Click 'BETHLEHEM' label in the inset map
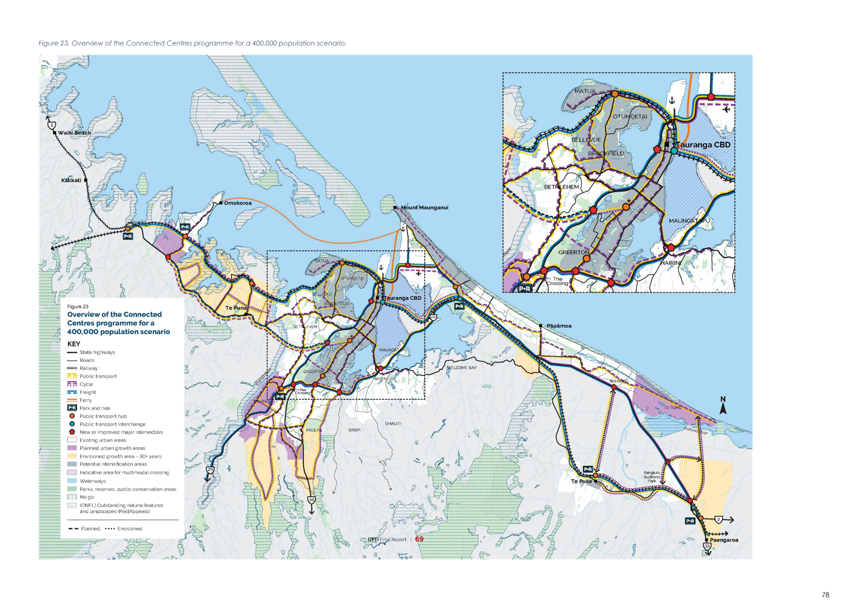Viewport: 868px width, 605px height. point(561,186)
